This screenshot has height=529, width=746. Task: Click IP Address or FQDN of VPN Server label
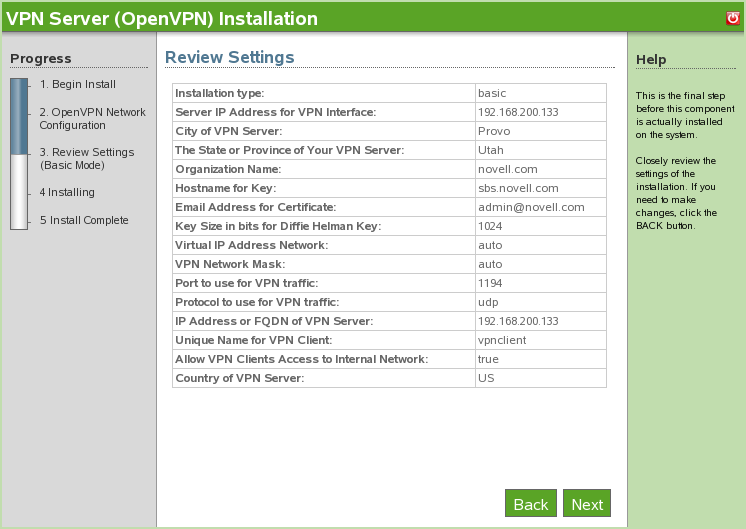coord(274,322)
